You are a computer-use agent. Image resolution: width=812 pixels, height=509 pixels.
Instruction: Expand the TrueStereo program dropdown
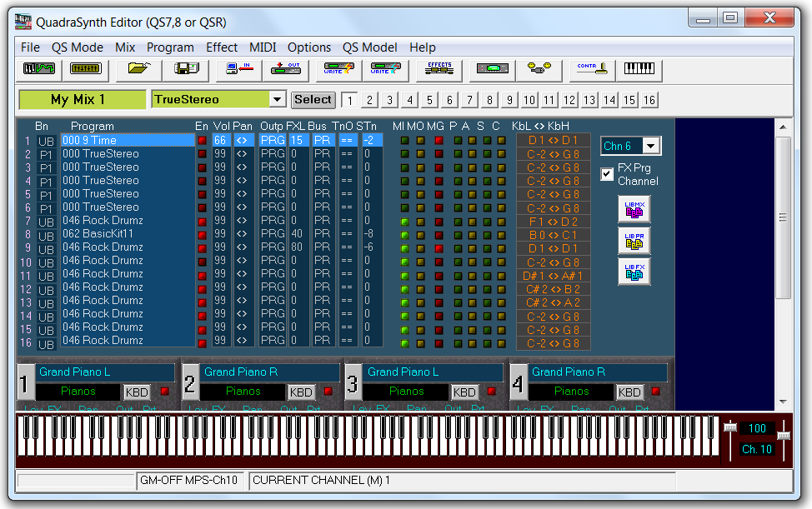pyautogui.click(x=278, y=100)
